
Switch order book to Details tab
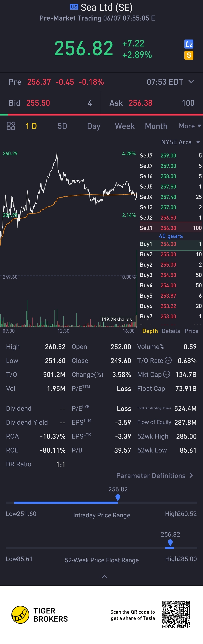[171, 331]
